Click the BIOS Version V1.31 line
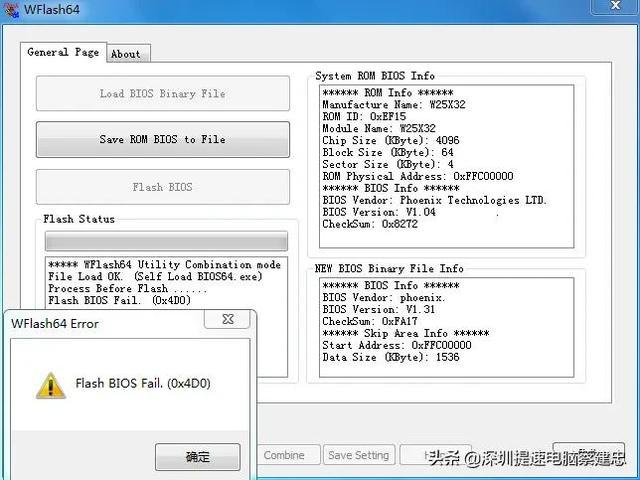This screenshot has width=640, height=480. pos(378,309)
